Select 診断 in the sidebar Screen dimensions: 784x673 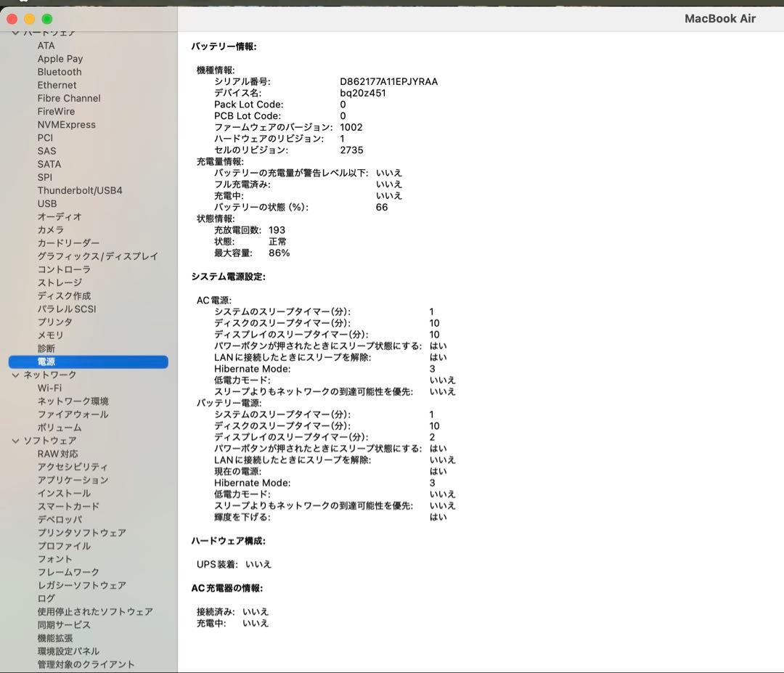(45, 348)
